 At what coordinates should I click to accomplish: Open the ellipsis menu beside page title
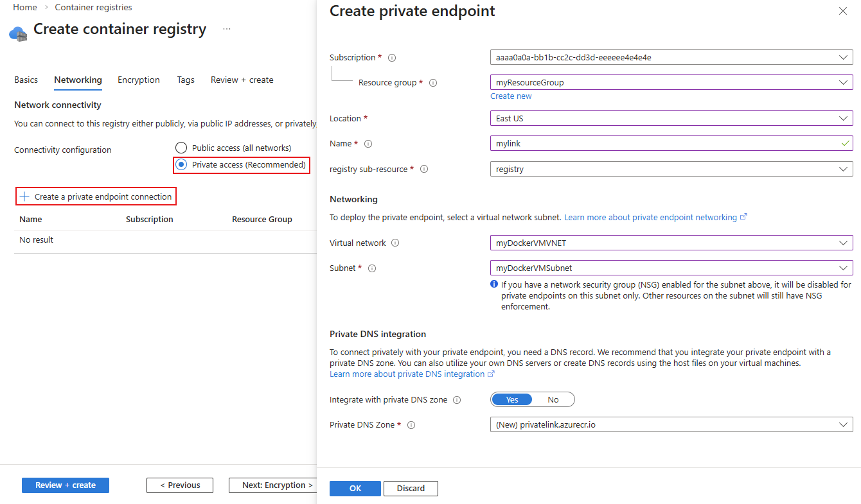click(x=227, y=30)
